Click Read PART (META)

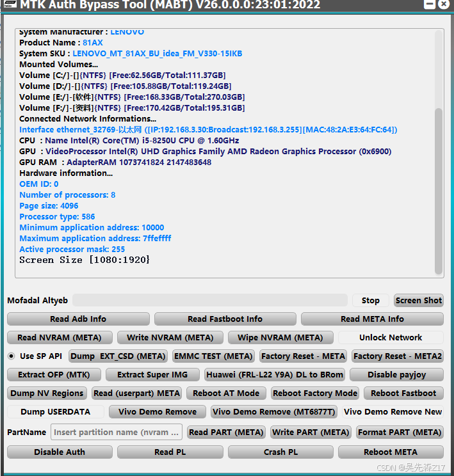tap(226, 432)
